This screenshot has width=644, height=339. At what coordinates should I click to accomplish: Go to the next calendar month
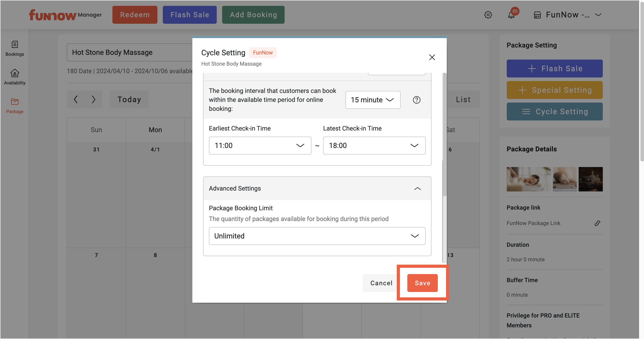[x=94, y=99]
